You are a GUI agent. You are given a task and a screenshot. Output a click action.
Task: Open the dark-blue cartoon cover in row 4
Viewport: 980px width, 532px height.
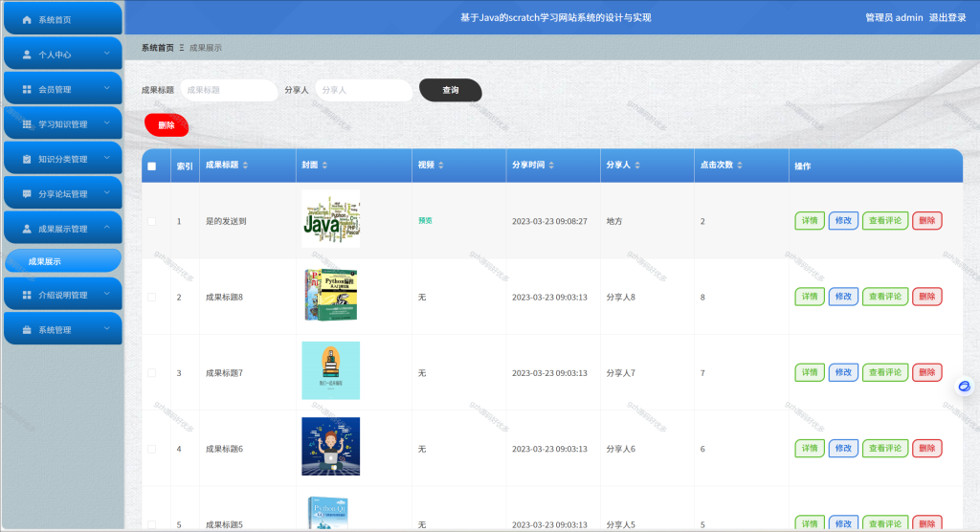[330, 446]
